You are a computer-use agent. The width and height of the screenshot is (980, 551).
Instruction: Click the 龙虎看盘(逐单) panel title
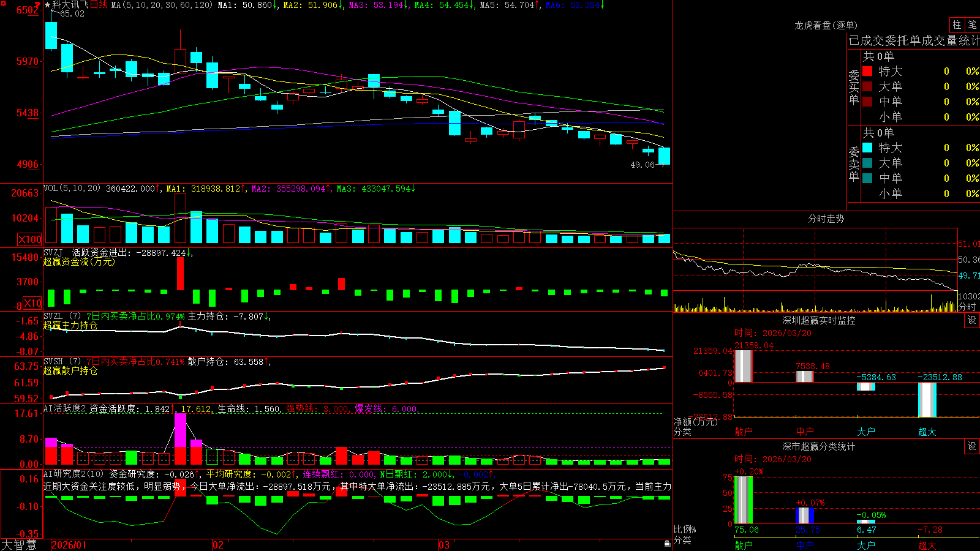coord(826,25)
